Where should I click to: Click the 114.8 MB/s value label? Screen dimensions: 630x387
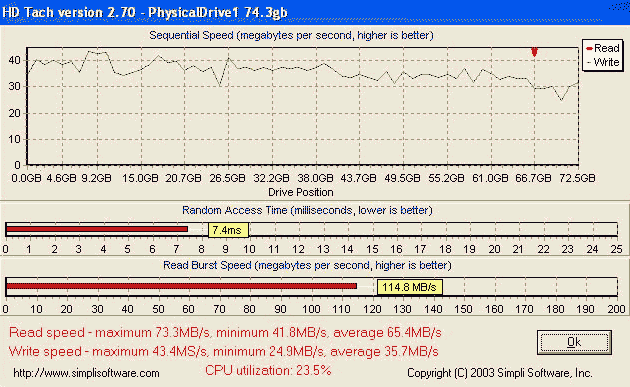coord(409,287)
